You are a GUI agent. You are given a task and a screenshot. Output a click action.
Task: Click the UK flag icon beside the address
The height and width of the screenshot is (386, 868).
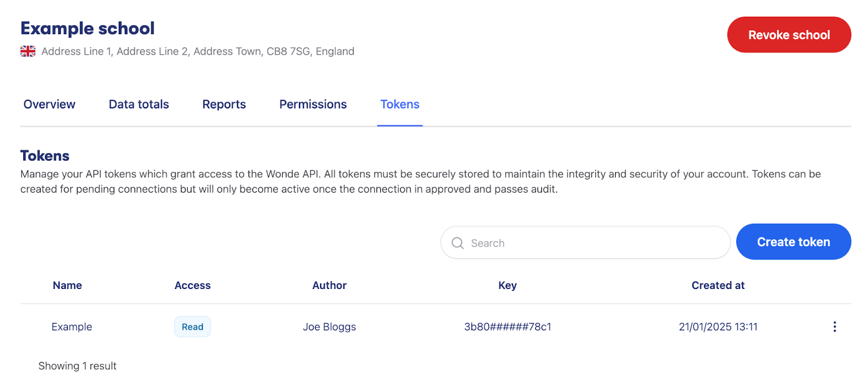[x=27, y=51]
